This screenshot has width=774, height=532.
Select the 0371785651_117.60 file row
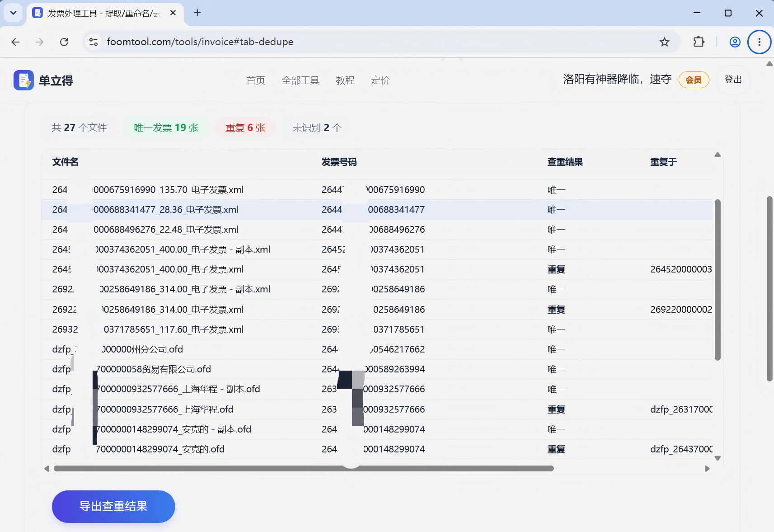coord(377,330)
